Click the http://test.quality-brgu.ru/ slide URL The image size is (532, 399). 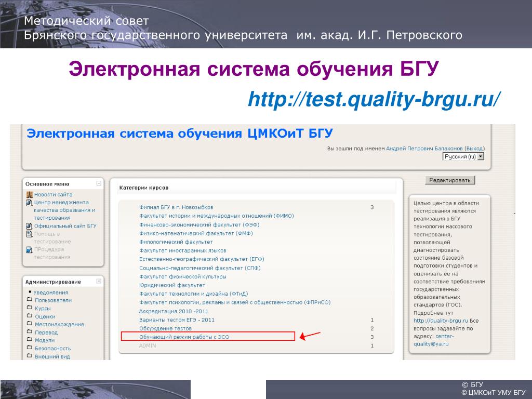tap(374, 99)
